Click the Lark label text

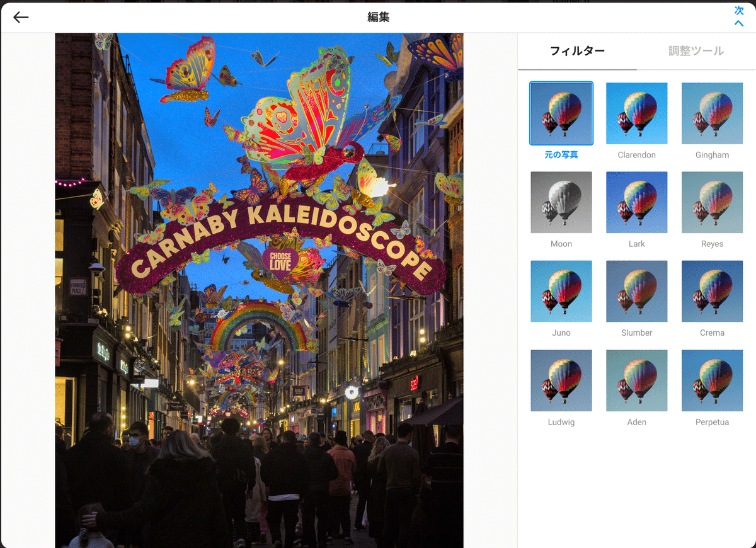pos(637,244)
